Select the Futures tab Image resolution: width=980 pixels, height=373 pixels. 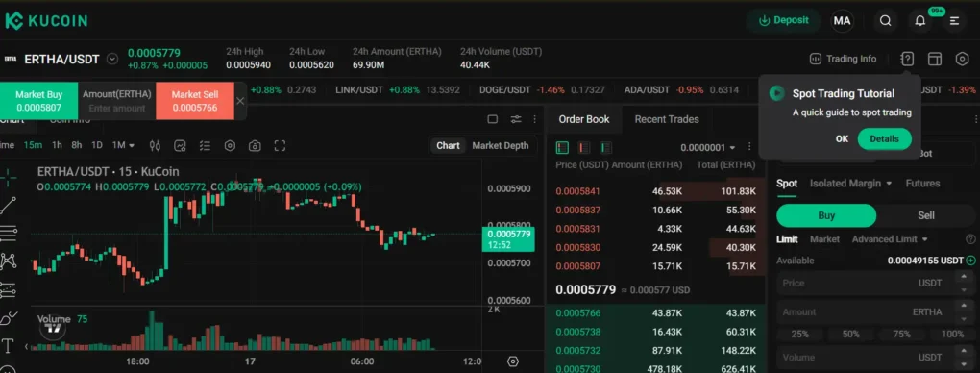[x=922, y=184]
